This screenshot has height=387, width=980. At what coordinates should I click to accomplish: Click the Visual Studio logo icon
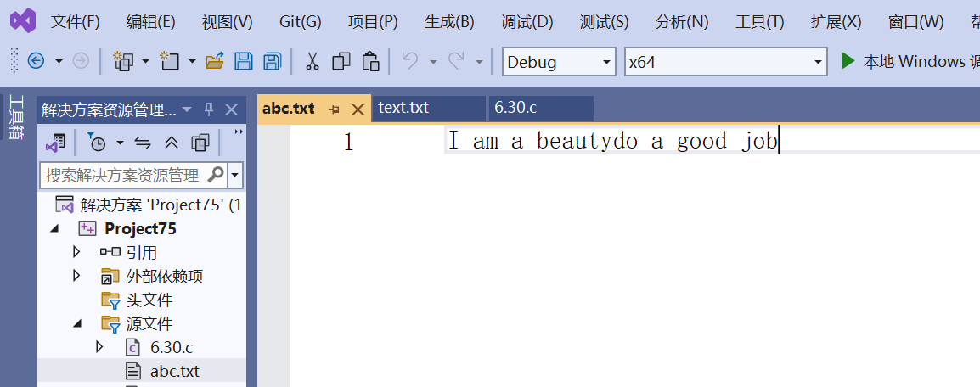(x=23, y=22)
